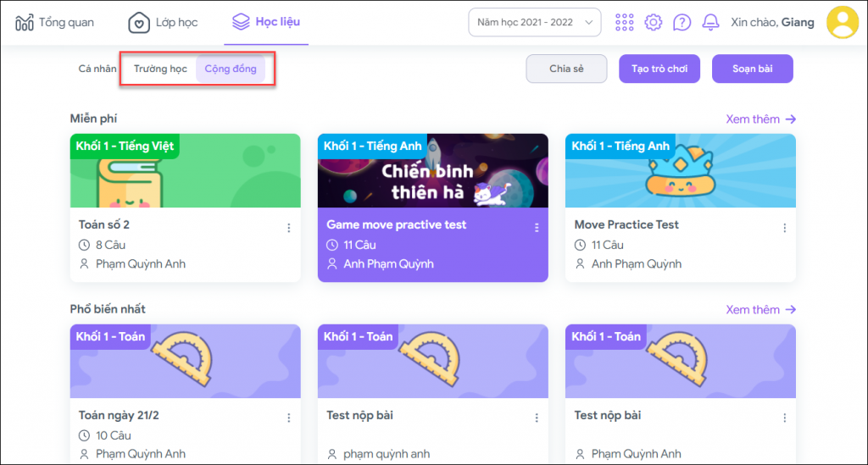Open options menu for Move Practice Test card
Image resolution: width=868 pixels, height=465 pixels.
click(x=784, y=228)
